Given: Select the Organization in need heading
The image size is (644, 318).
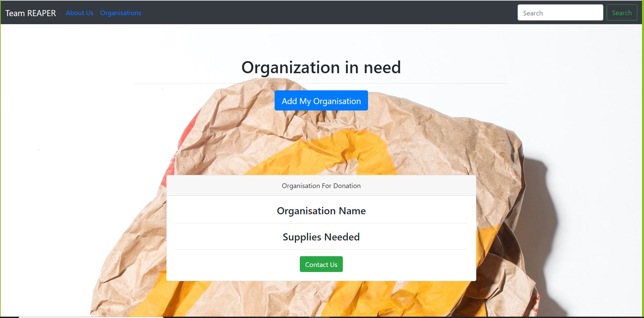Looking at the screenshot, I should tap(321, 67).
